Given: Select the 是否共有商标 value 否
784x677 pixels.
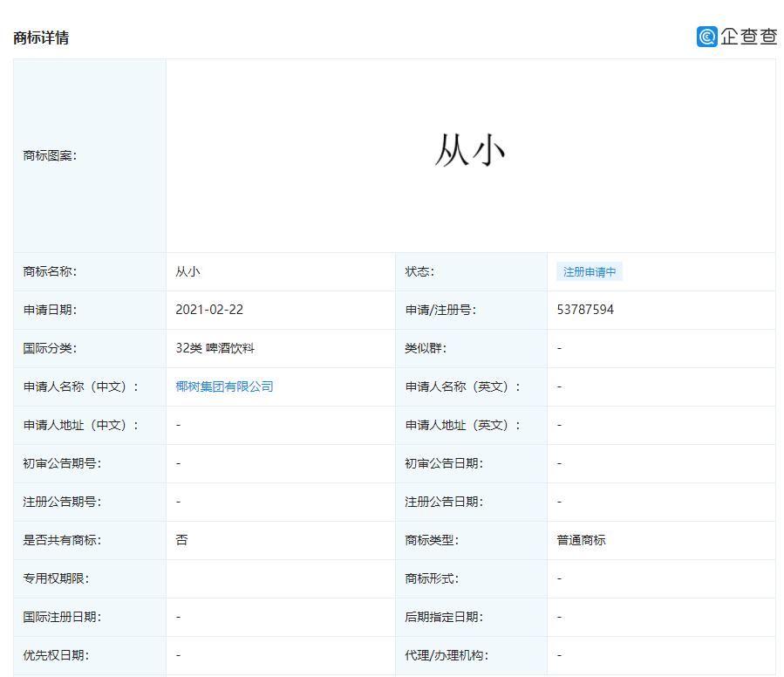Looking at the screenshot, I should (178, 540).
